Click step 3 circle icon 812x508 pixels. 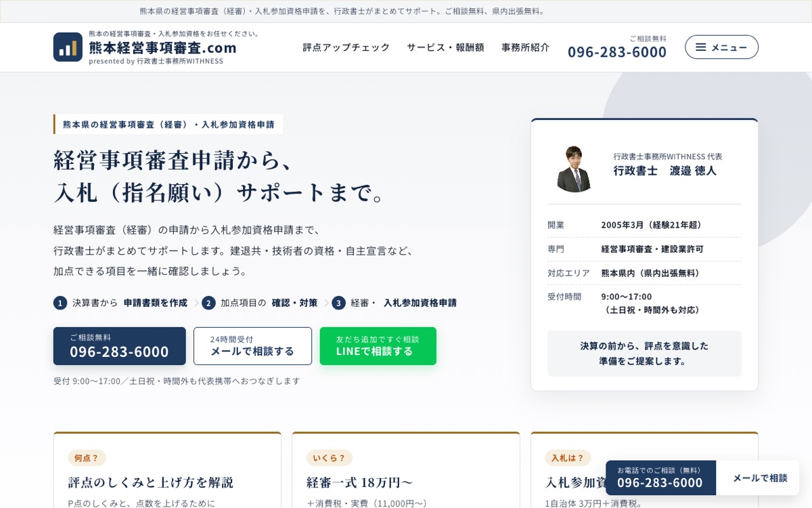click(338, 303)
